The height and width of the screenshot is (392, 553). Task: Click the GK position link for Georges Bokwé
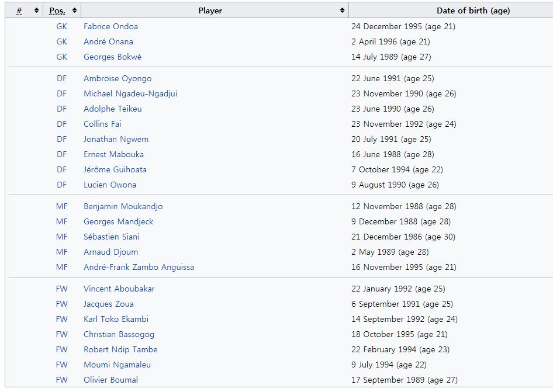[62, 57]
